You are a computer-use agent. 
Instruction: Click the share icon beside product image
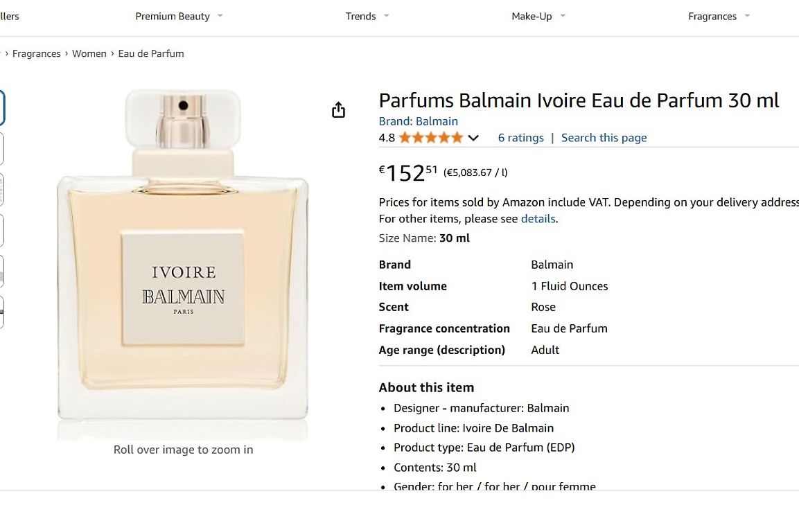click(338, 109)
